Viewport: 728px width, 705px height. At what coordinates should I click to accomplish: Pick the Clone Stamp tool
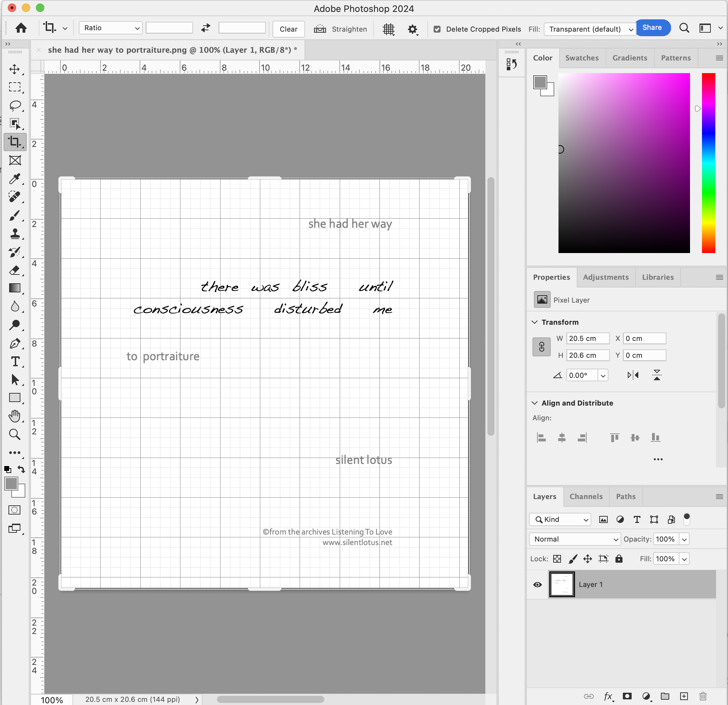click(x=15, y=234)
